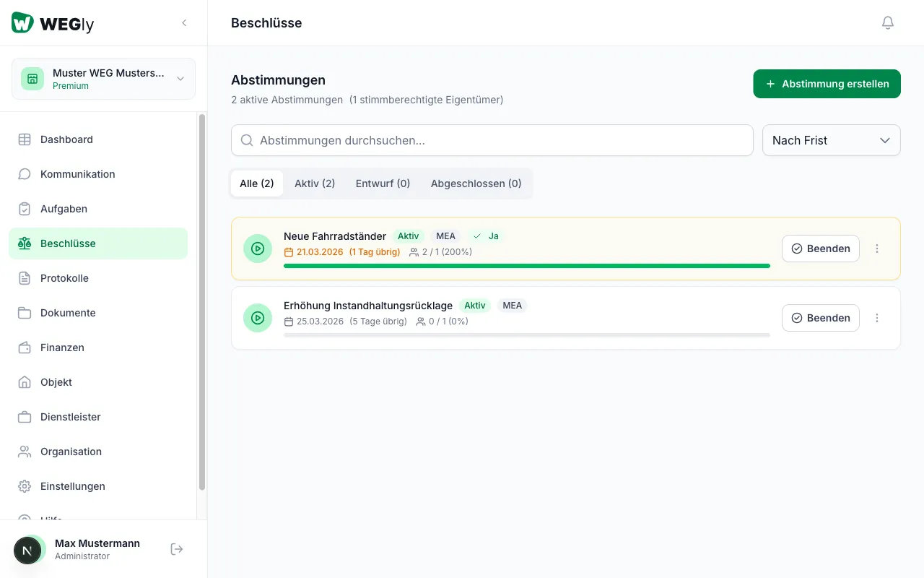Click the Abstimmungen durchsuchen search field
The width and height of the screenshot is (924, 578).
coord(492,140)
